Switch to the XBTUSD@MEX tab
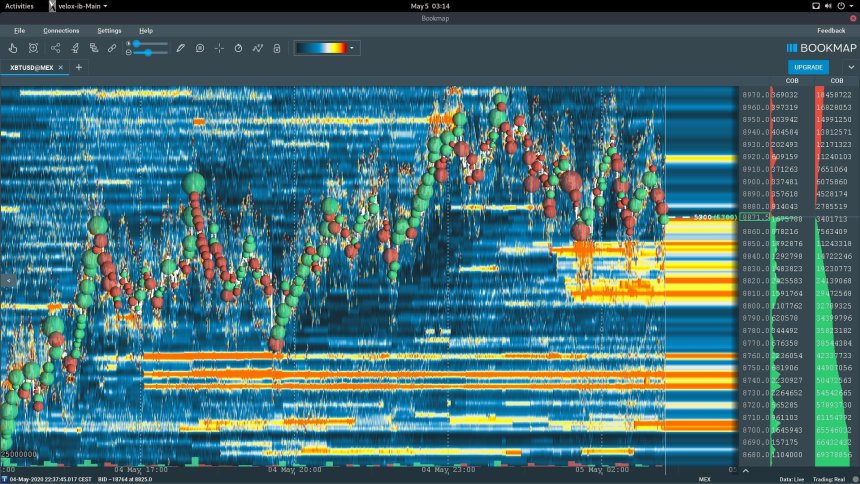 coord(30,67)
